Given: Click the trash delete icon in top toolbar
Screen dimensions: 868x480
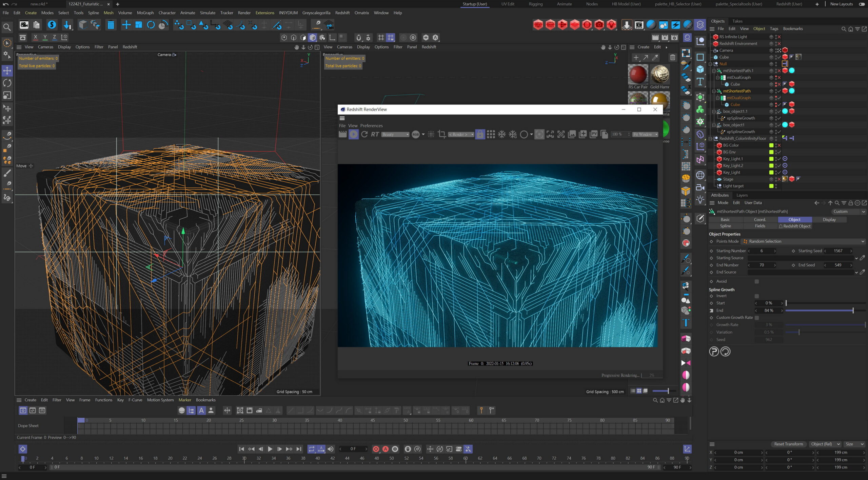Looking at the screenshot, I should pos(111,25).
